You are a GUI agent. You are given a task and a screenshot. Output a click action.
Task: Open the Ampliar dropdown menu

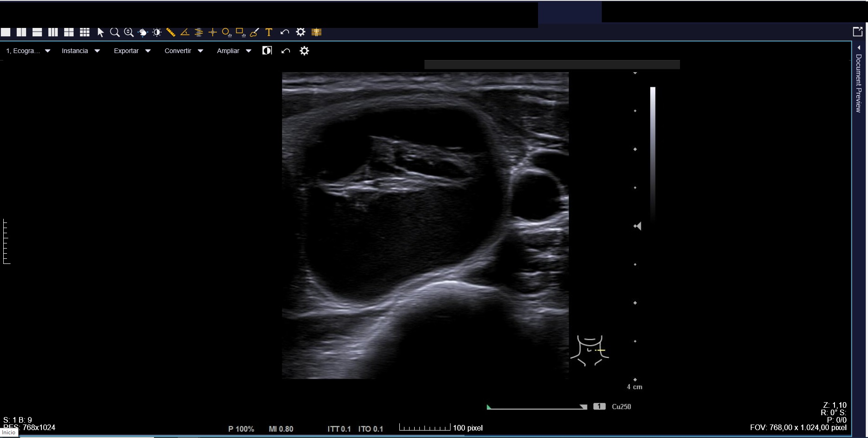coord(234,51)
